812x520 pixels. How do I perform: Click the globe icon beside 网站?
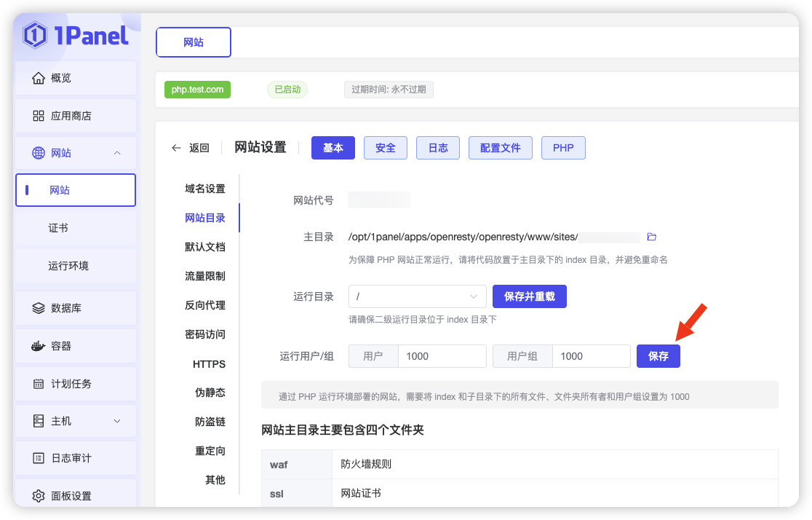(x=39, y=153)
